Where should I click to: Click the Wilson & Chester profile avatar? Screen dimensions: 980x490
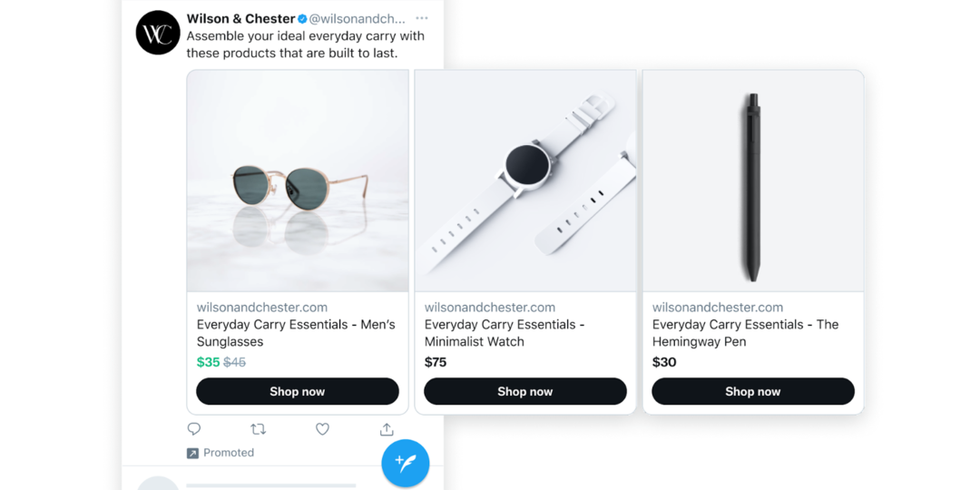pyautogui.click(x=158, y=33)
